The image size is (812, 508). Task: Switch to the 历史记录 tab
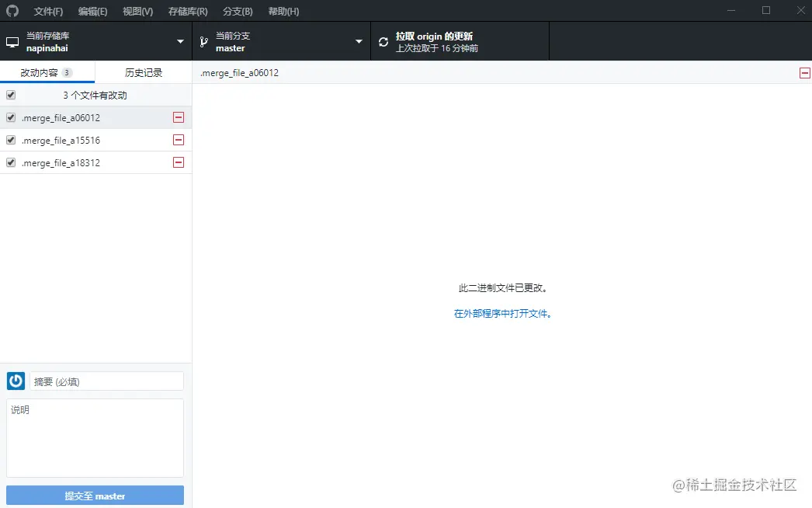point(144,72)
